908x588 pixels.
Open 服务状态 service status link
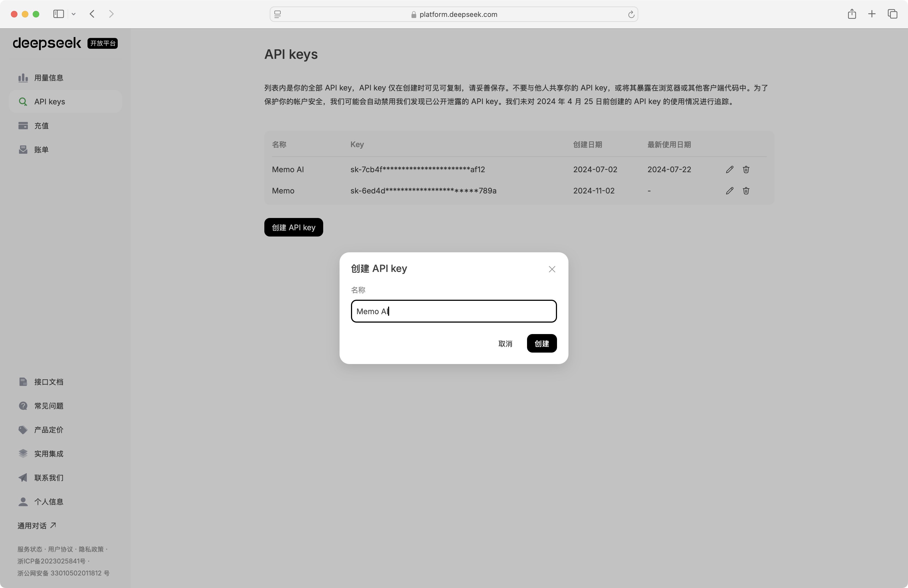click(x=30, y=550)
